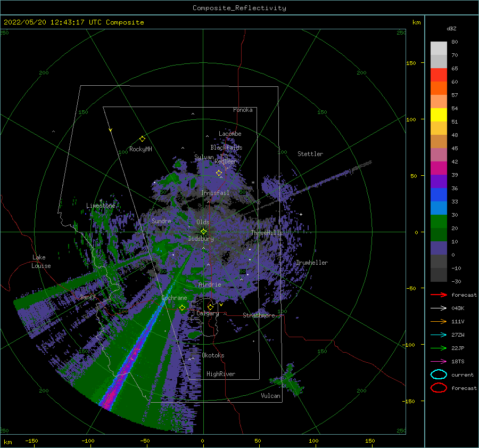The height and width of the screenshot is (448, 479).
Task: Select the yellow 51-54 dBZ swatch
Action: pyautogui.click(x=439, y=115)
